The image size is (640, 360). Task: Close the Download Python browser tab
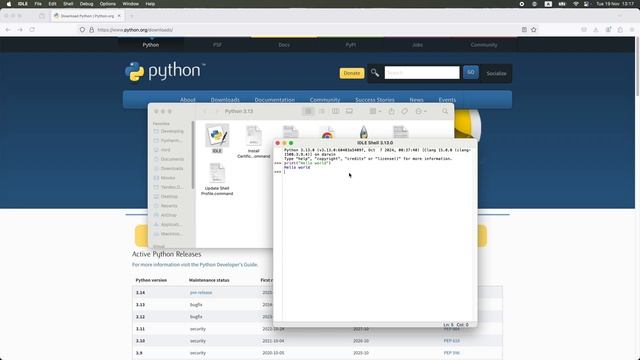(119, 16)
